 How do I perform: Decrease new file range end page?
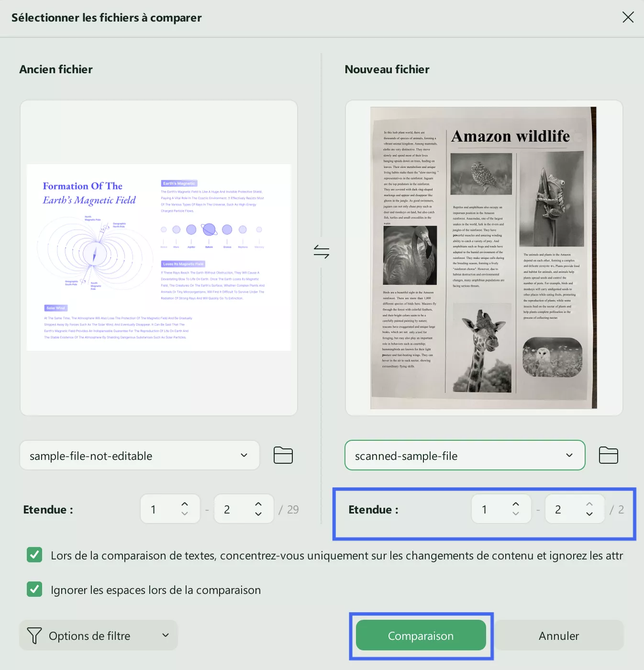pyautogui.click(x=589, y=514)
